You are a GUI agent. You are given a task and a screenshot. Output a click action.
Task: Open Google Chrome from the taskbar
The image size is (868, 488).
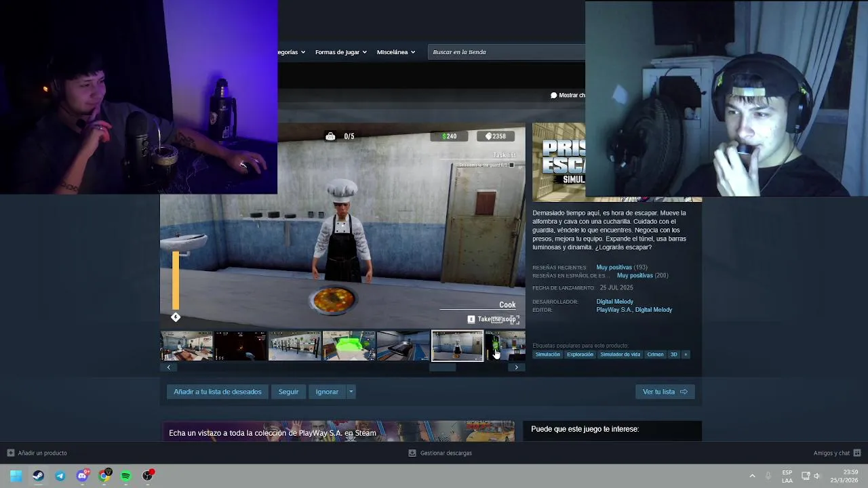(x=104, y=476)
